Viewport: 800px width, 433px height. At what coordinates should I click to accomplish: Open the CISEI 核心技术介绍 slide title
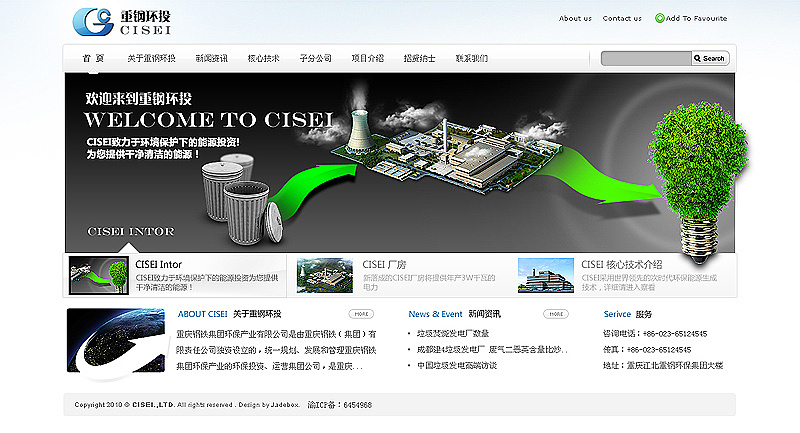[x=621, y=265]
